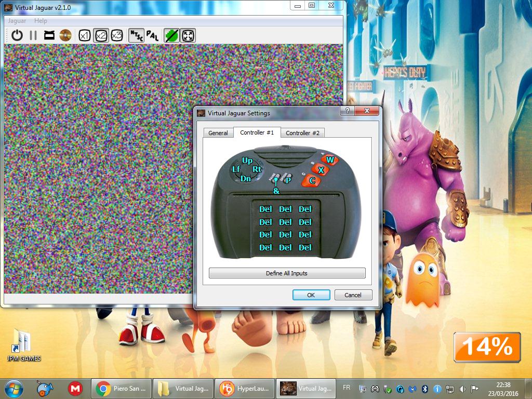532x399 pixels.
Task: Click the W mapping on the A button
Action: (330, 160)
